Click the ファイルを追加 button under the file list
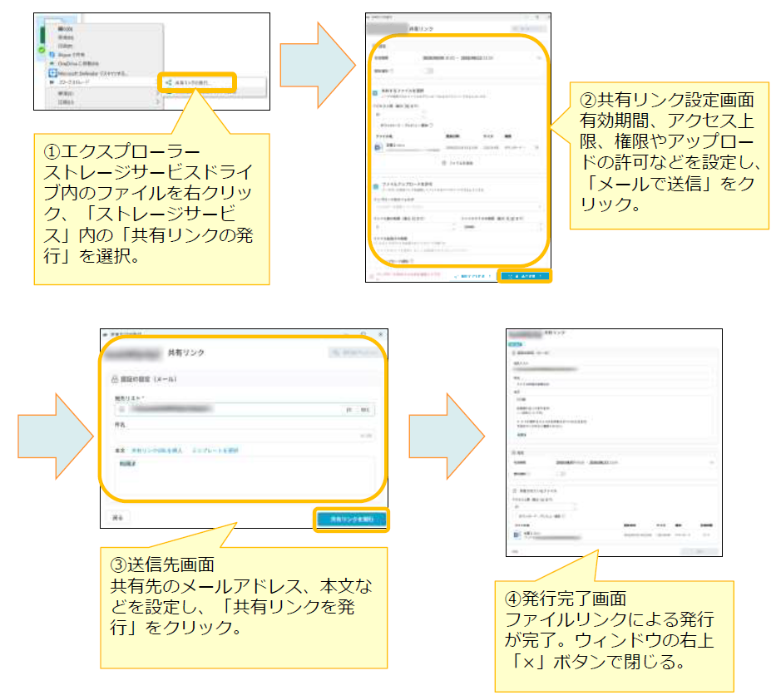The height and width of the screenshot is (700, 781). click(457, 163)
